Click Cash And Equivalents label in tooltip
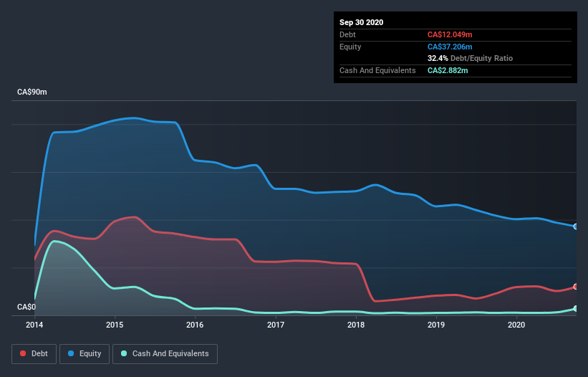 point(377,70)
